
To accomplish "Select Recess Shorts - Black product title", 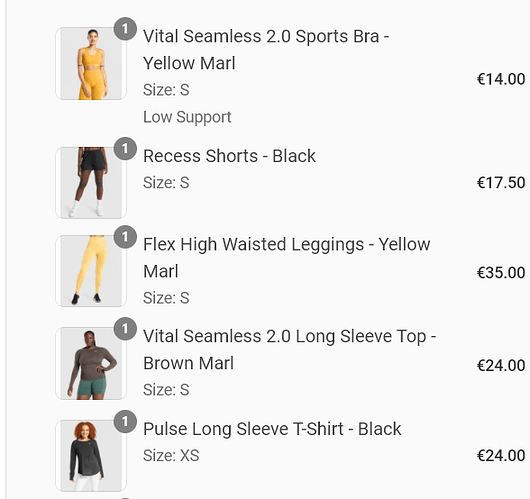I will (x=229, y=156).
